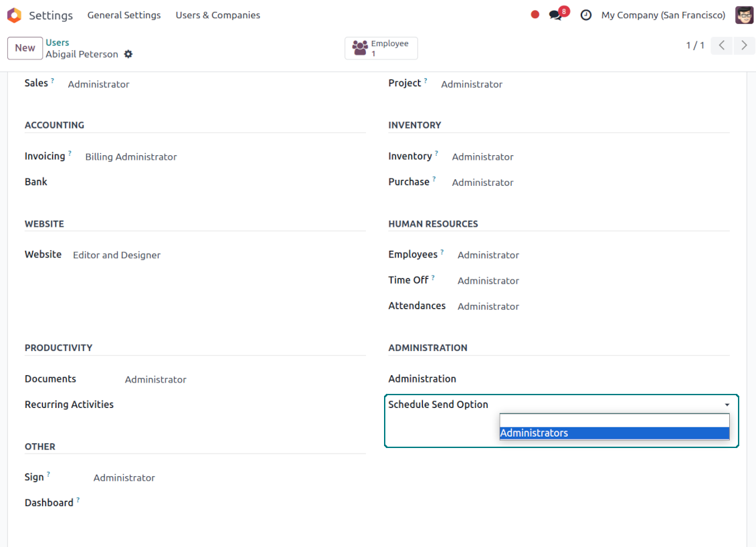The width and height of the screenshot is (756, 547).
Task: Go to the next record arrow
Action: coord(744,45)
